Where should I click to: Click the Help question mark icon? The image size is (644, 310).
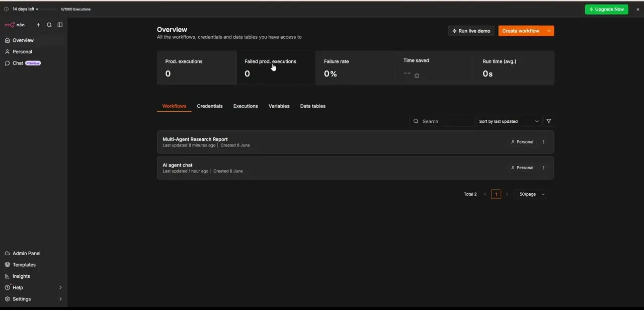7,288
